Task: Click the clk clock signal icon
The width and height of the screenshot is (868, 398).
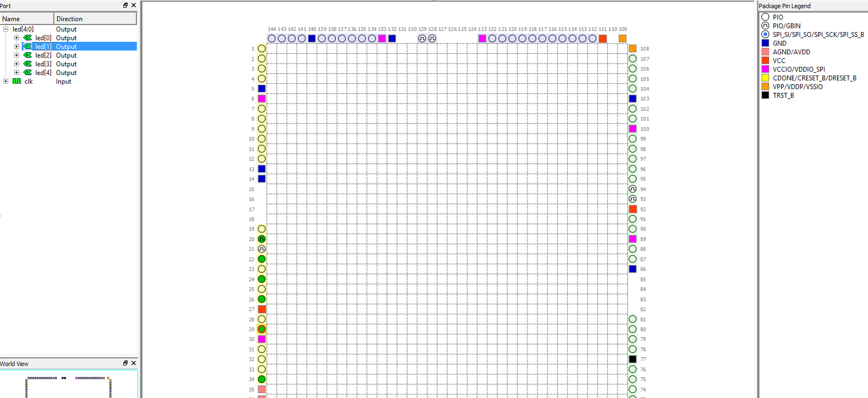Action: 17,82
